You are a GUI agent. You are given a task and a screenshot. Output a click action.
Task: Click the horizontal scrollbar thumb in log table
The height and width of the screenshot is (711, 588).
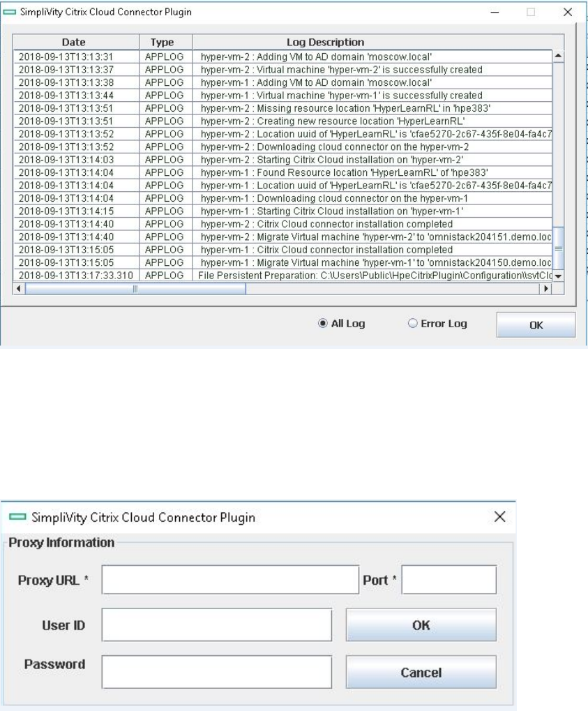pyautogui.click(x=135, y=288)
